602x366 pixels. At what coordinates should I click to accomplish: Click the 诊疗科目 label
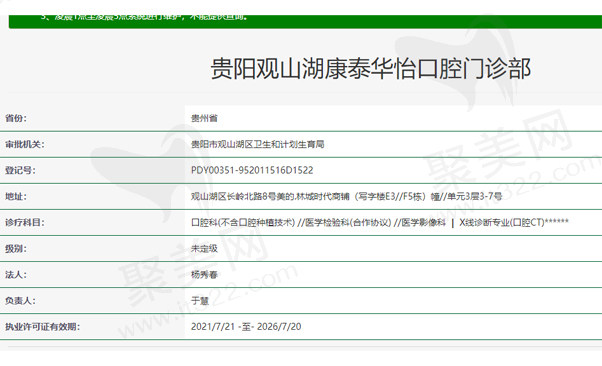[25, 222]
